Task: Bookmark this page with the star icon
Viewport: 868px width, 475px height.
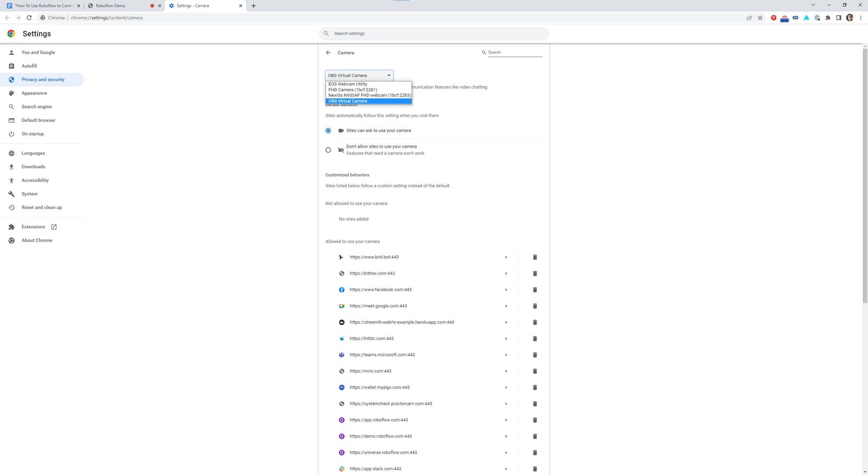Action: tap(760, 18)
